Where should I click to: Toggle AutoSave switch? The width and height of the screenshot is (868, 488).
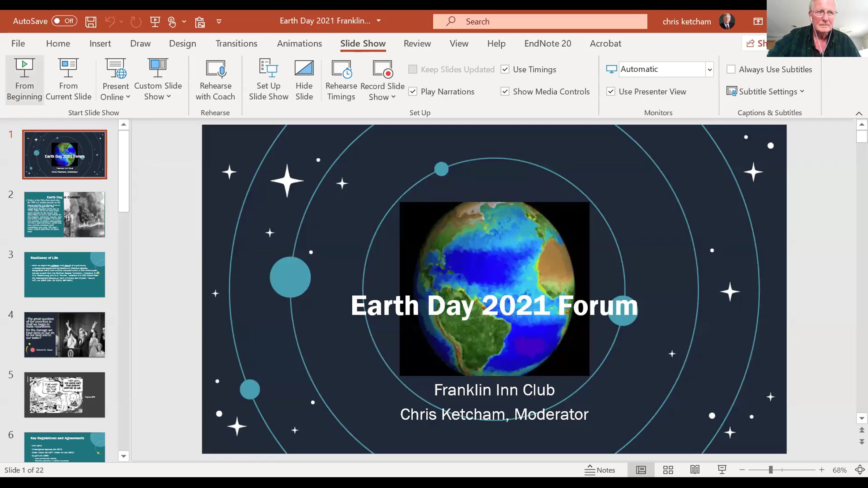coord(64,21)
